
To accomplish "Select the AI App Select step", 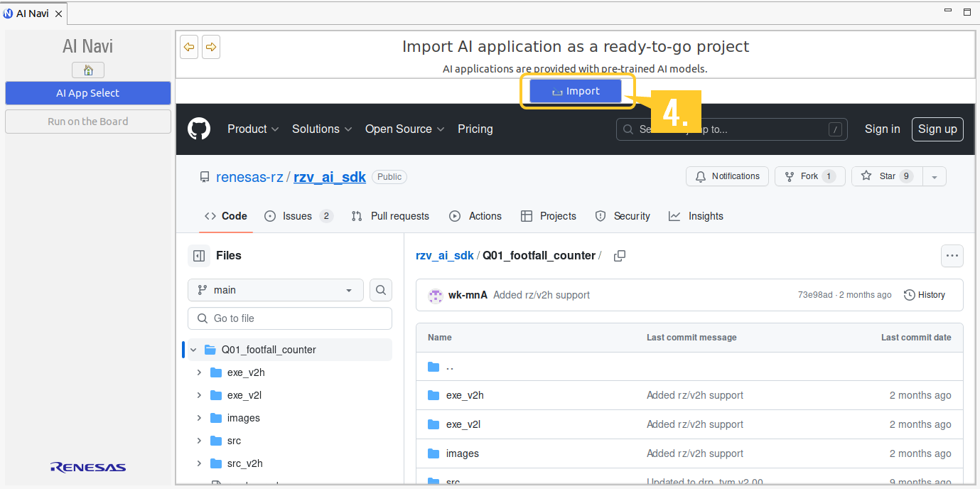I will coord(88,93).
